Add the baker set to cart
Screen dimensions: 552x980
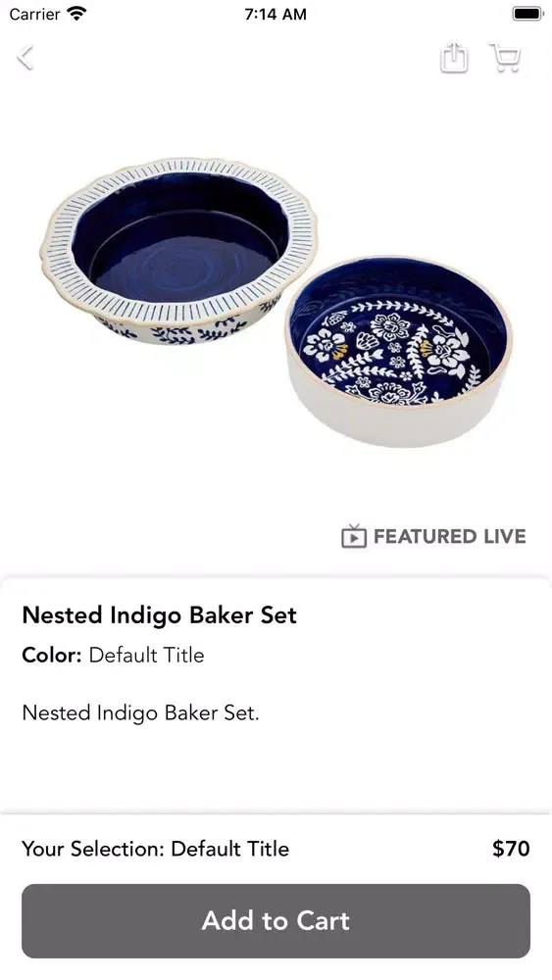pyautogui.click(x=276, y=920)
